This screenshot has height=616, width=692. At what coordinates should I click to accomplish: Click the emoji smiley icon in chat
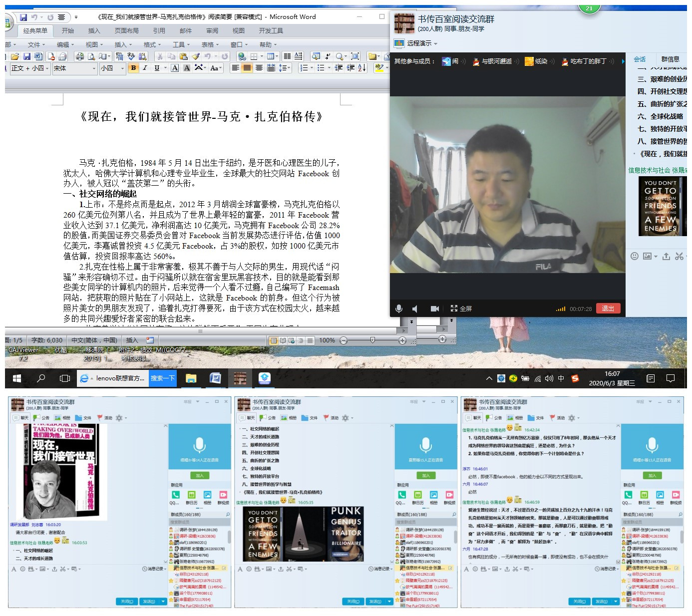[634, 256]
